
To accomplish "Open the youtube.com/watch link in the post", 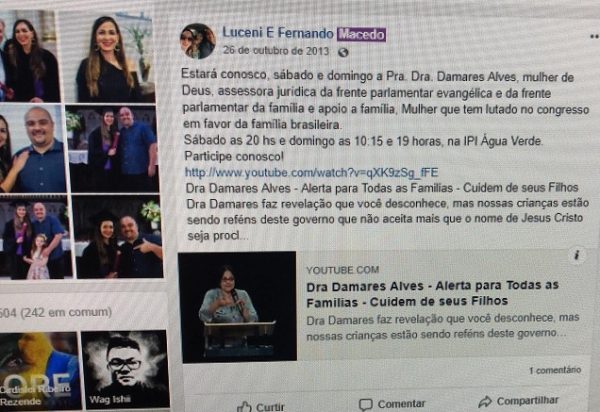I will point(311,173).
